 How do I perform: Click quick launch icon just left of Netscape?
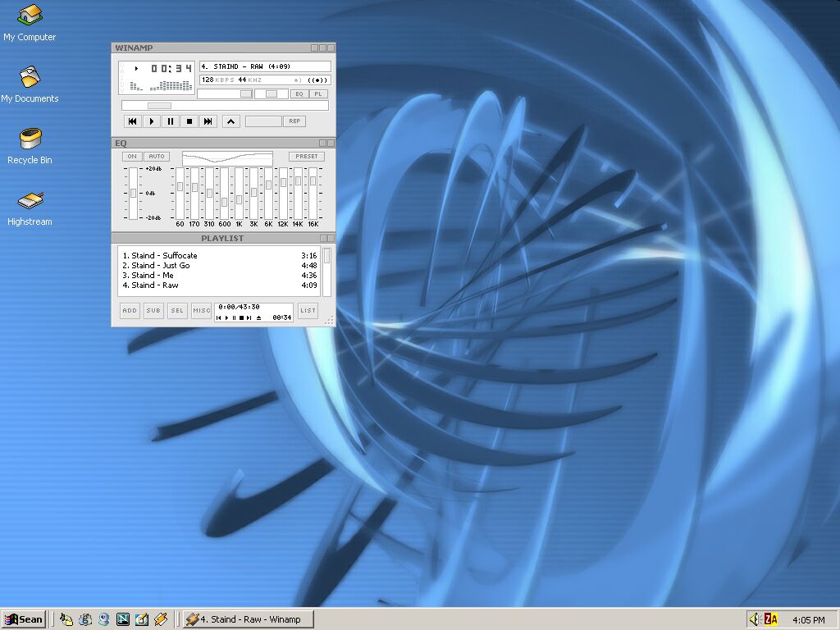[x=104, y=620]
